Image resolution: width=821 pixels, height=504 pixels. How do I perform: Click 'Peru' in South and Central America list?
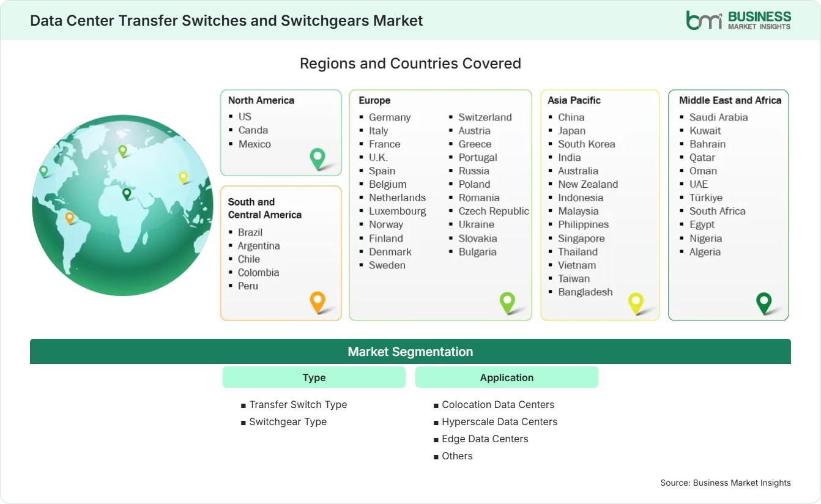tap(248, 286)
